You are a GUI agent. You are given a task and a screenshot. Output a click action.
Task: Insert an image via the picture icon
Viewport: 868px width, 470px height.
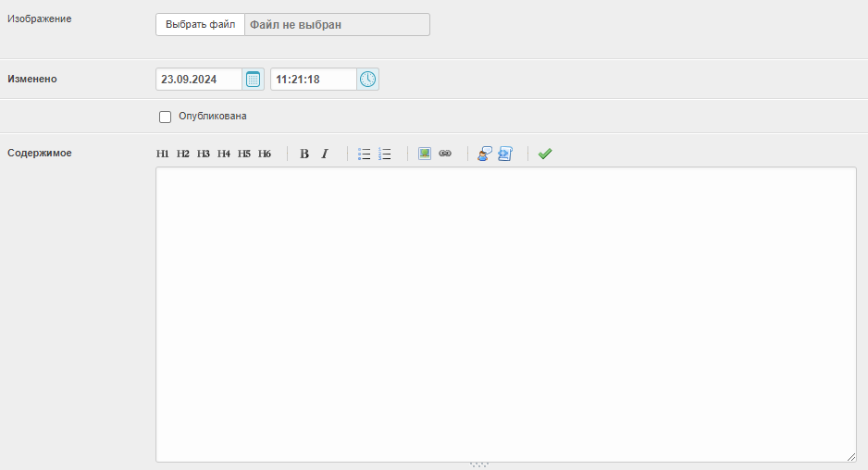tap(425, 154)
